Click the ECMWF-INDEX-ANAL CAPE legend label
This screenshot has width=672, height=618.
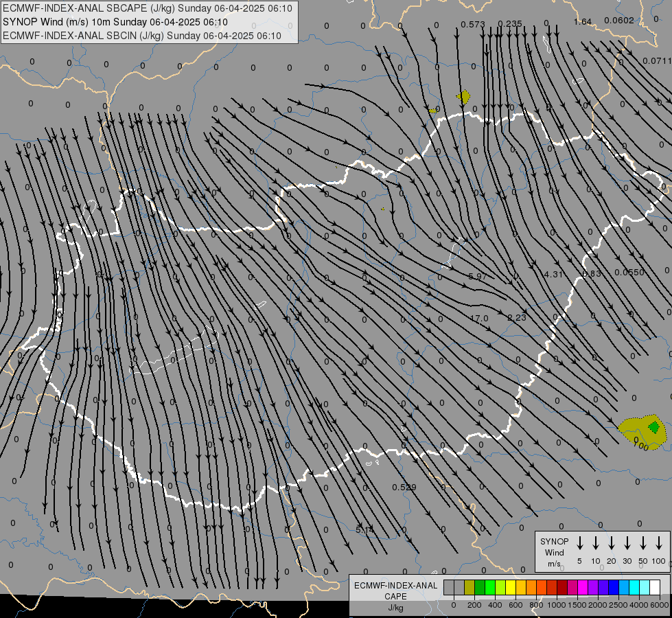(395, 591)
